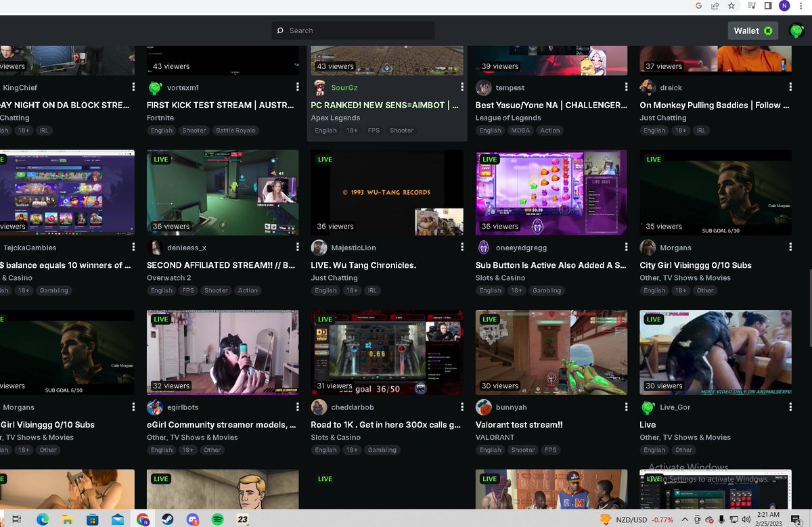Open the Apex Legends category link
The width and height of the screenshot is (812, 527).
click(x=336, y=117)
